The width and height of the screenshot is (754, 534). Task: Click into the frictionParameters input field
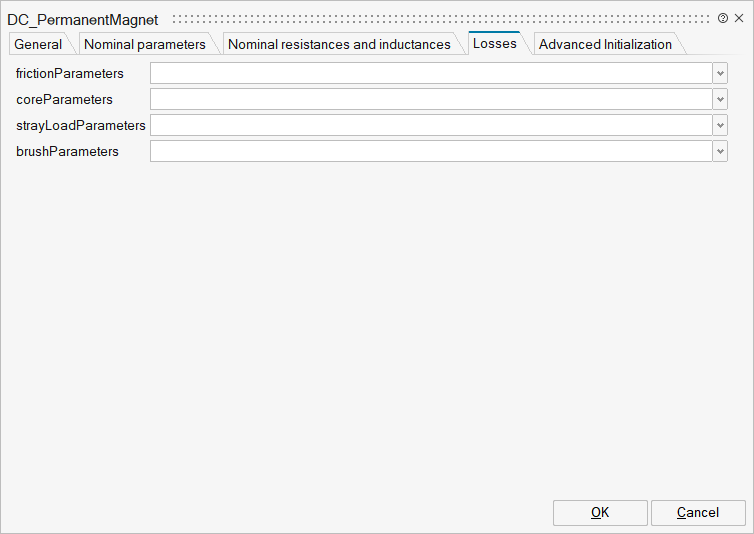coord(430,73)
